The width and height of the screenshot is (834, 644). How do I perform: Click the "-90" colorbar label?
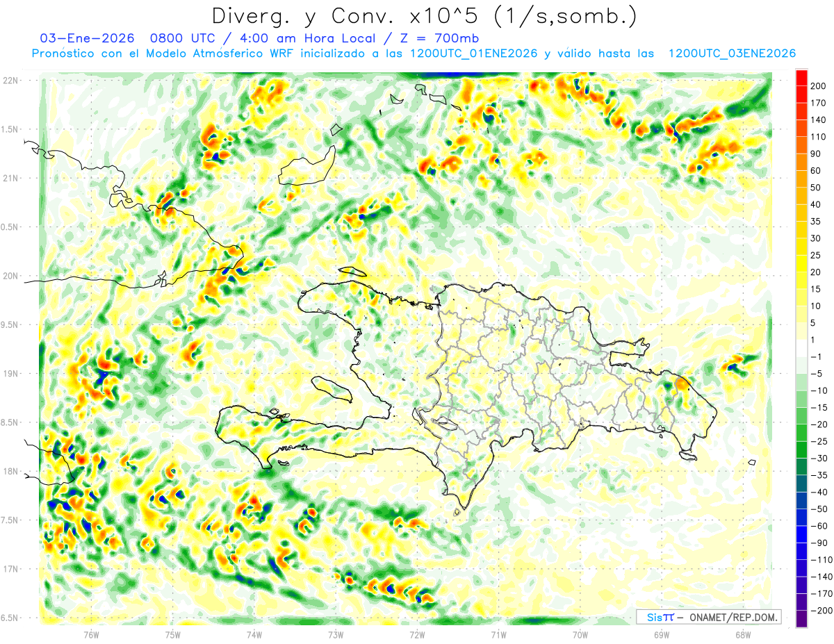coord(818,543)
